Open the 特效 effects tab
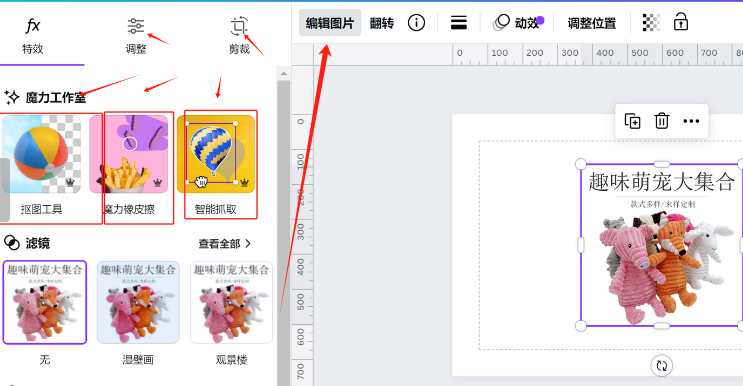This screenshot has width=743, height=386. point(33,36)
